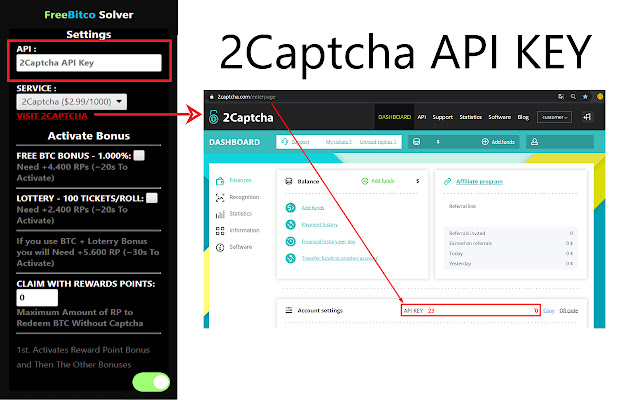Image resolution: width=640 pixels, height=400 pixels.
Task: Click the Balance card icon
Action: [x=289, y=181]
